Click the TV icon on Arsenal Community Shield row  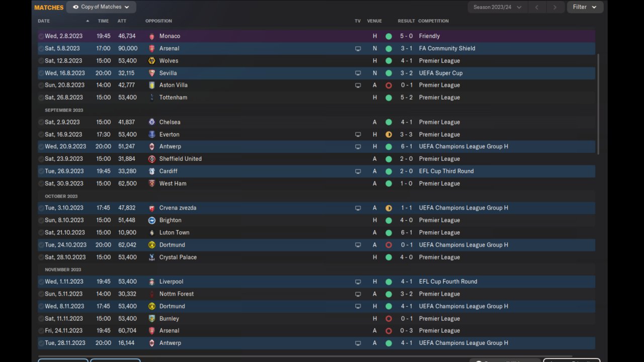click(358, 49)
